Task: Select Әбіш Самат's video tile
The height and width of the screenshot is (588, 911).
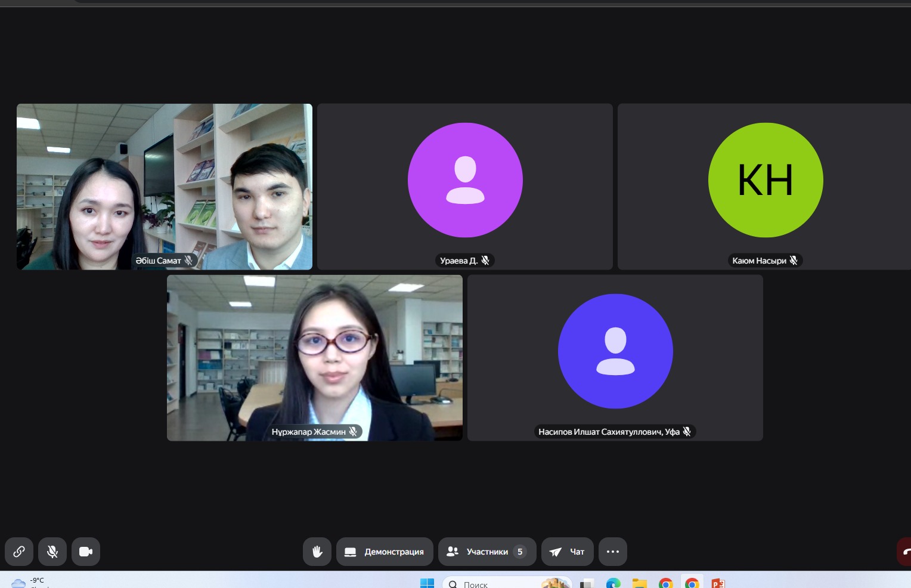Action: tap(164, 186)
